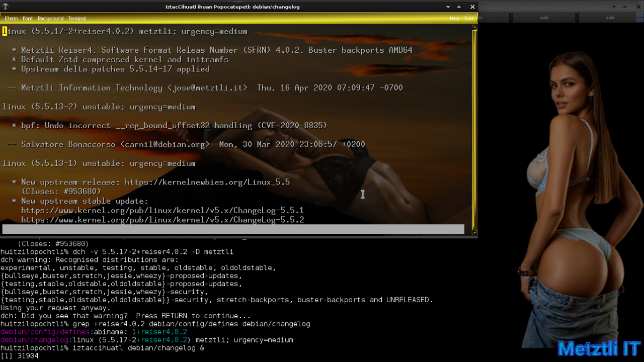Close the background terminal window
644x362 pixels.
638,7
